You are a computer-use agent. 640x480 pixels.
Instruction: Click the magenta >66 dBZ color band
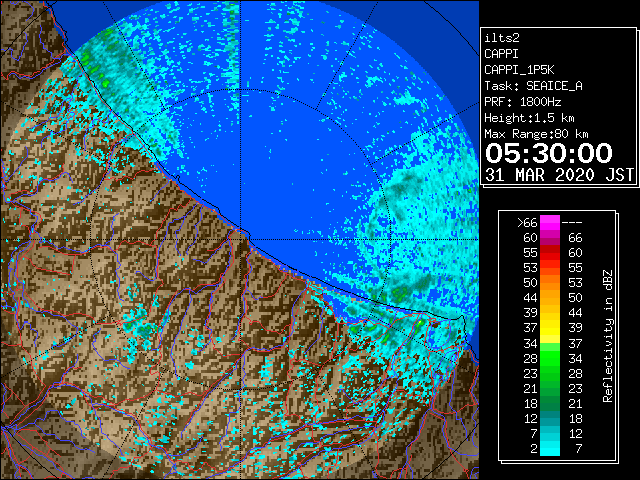[550, 223]
